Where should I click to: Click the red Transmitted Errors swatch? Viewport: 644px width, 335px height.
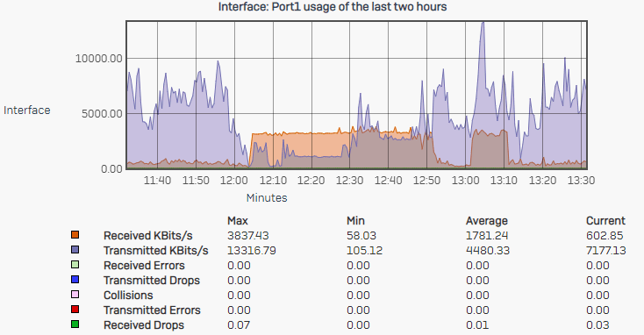tap(75, 310)
